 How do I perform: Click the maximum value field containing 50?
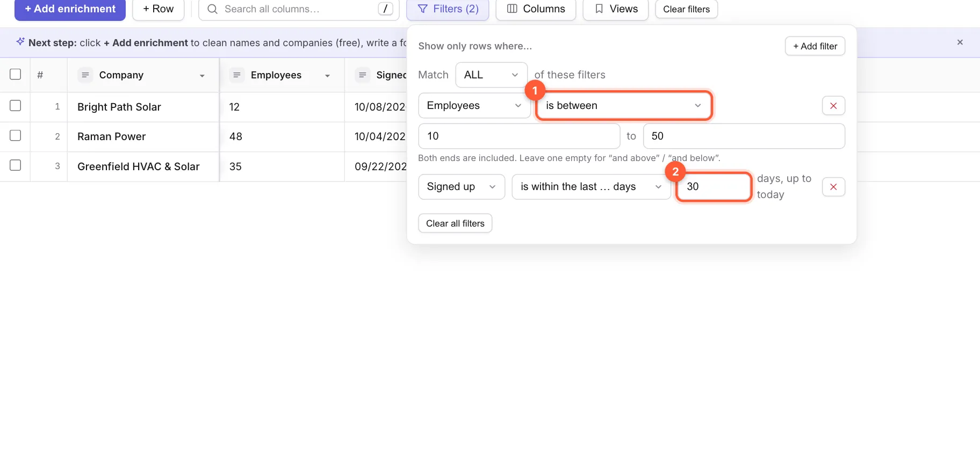(744, 136)
